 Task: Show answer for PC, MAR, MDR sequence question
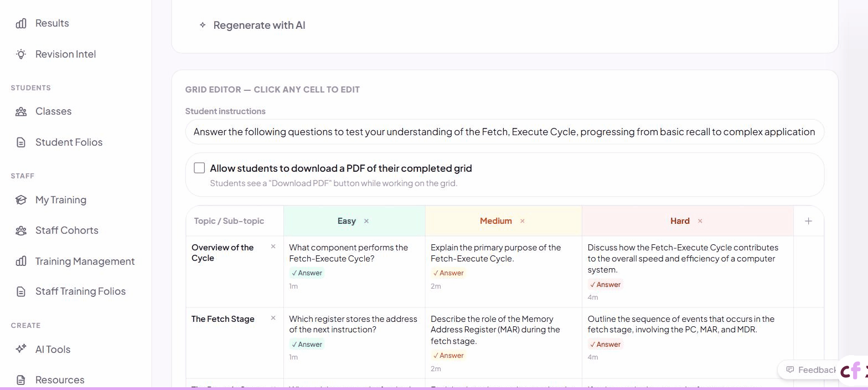coord(606,344)
